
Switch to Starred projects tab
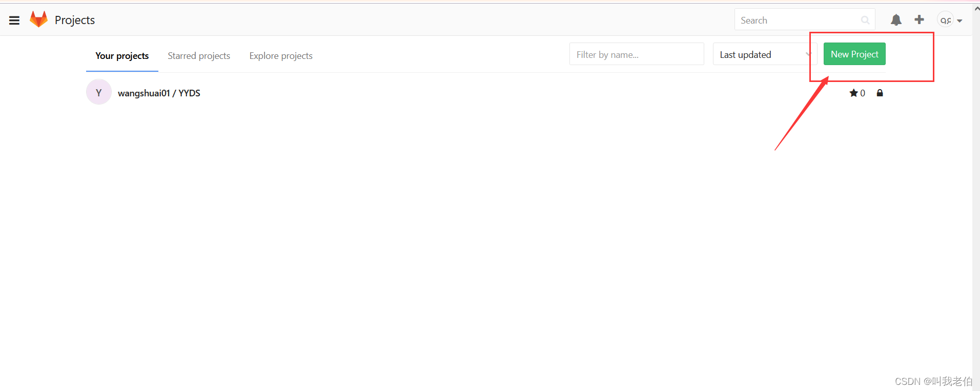point(199,56)
